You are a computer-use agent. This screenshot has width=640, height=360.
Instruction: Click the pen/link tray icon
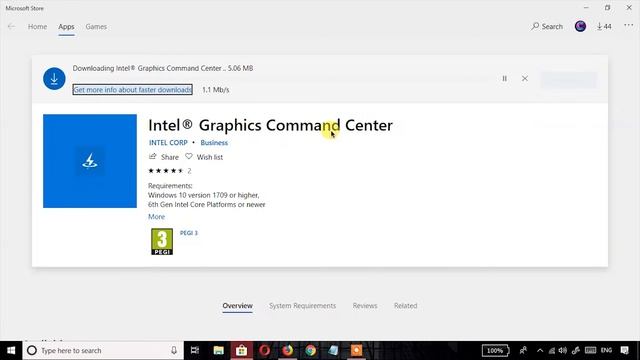pos(576,351)
